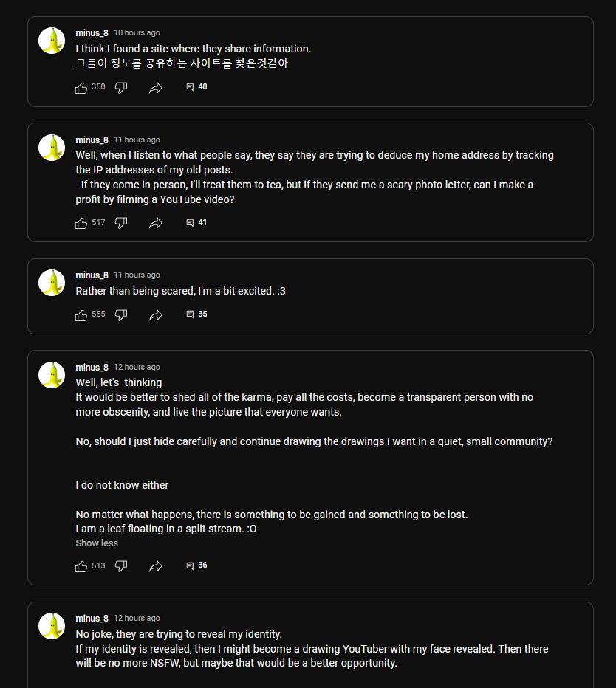Image resolution: width=616 pixels, height=688 pixels.
Task: Share the "leaf floating" post
Action: coord(155,566)
